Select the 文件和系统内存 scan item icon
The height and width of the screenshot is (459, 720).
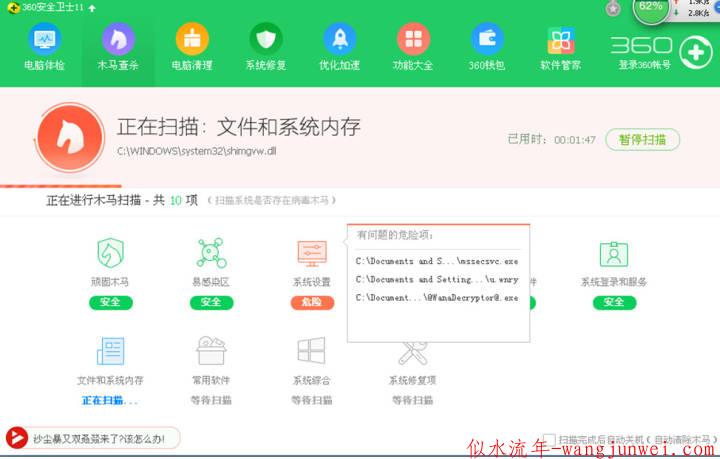click(x=111, y=351)
